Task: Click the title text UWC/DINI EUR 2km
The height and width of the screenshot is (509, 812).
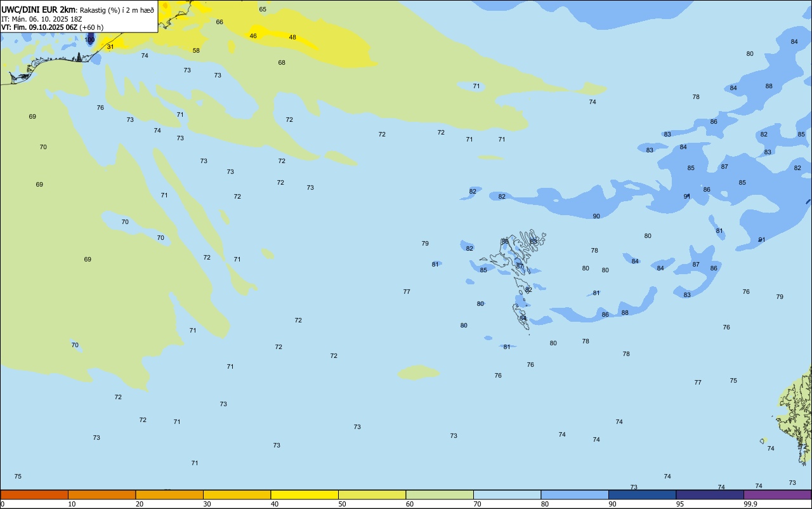Action: [x=39, y=10]
